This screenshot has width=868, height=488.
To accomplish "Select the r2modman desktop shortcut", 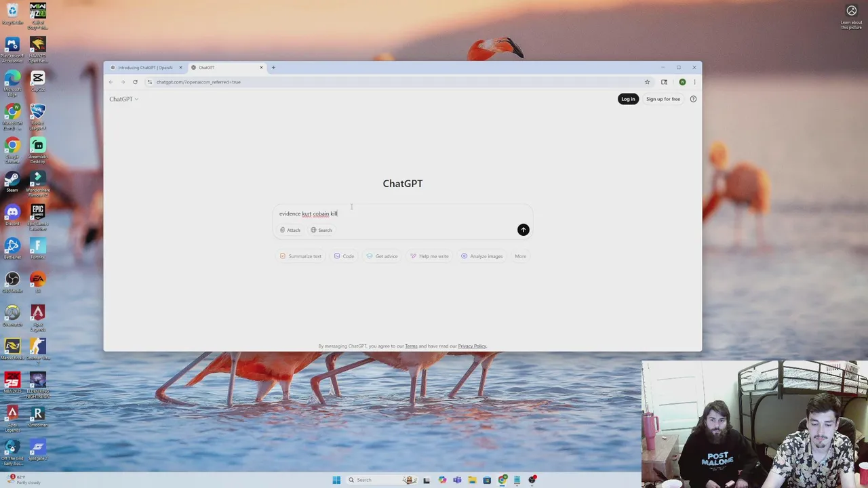I will (37, 417).
